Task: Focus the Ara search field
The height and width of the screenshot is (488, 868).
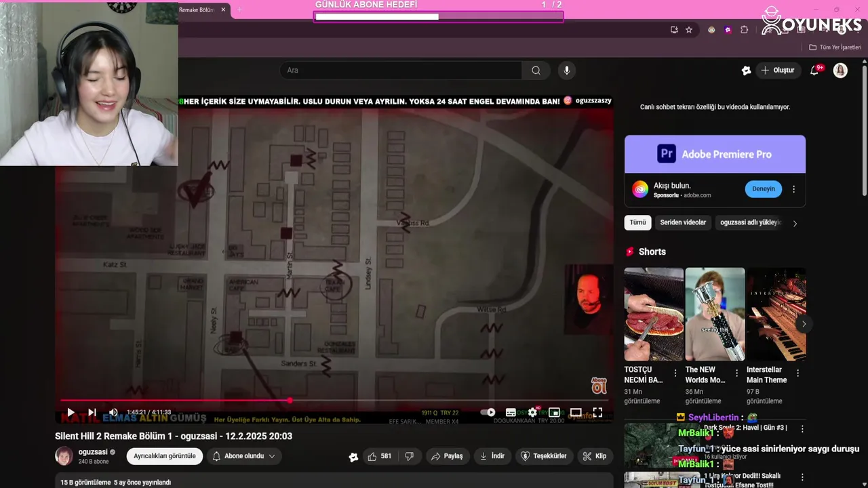Action: coord(400,70)
